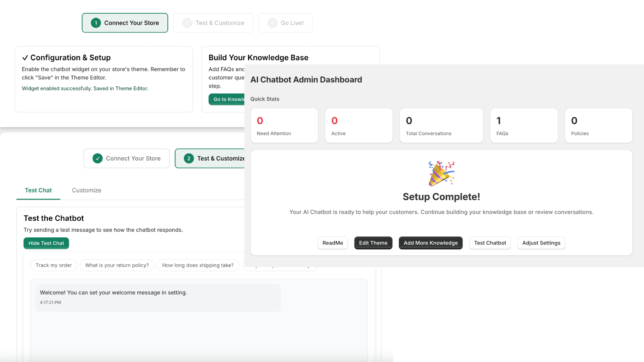Click the greyed step 3 circle icon
Image resolution: width=644 pixels, height=362 pixels.
pyautogui.click(x=272, y=23)
